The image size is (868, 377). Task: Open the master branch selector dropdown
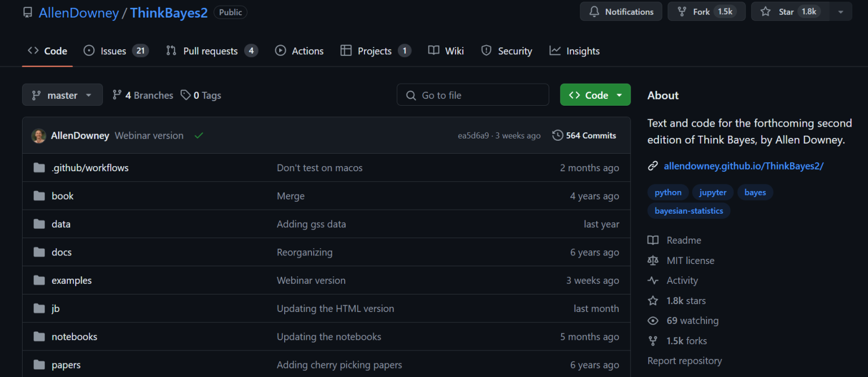62,94
